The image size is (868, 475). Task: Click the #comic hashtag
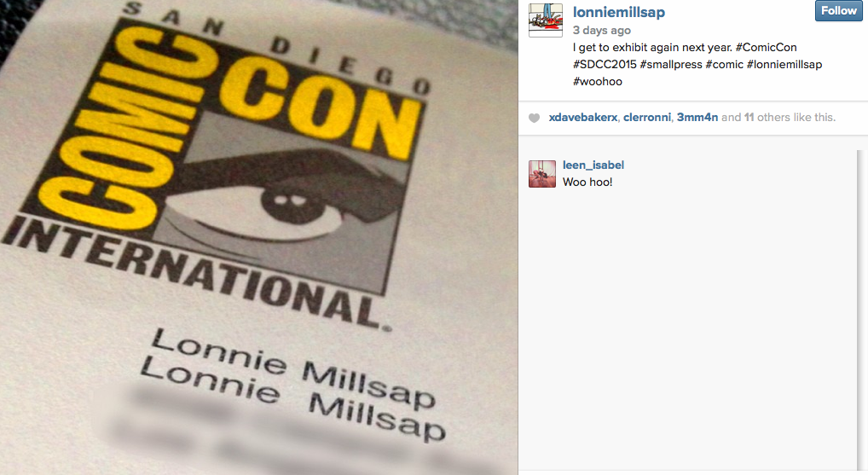[x=724, y=64]
